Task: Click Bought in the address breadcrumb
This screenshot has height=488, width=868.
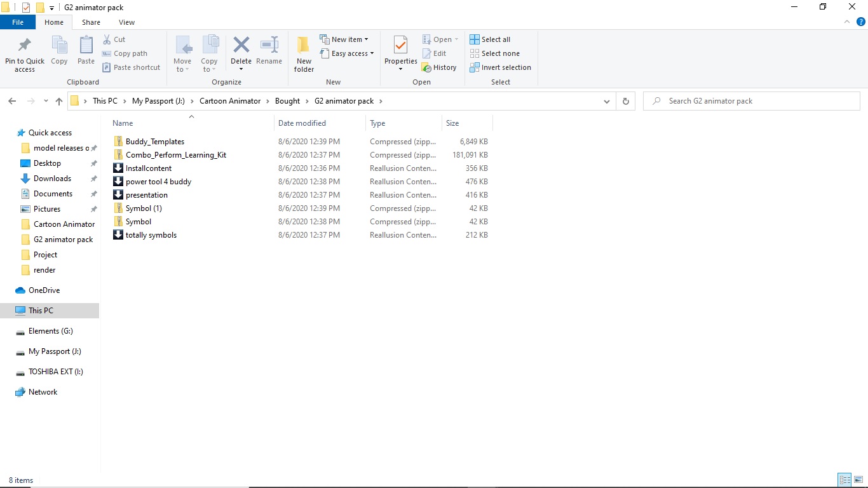Action: tap(287, 101)
